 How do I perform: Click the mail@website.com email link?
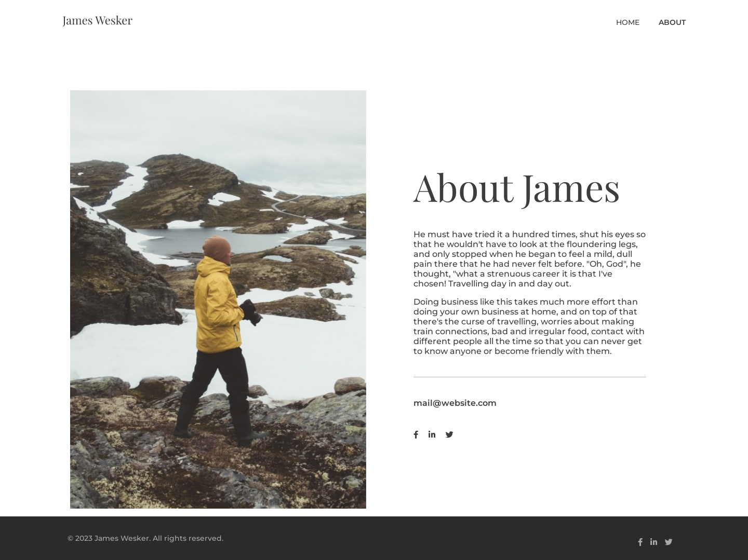455,403
